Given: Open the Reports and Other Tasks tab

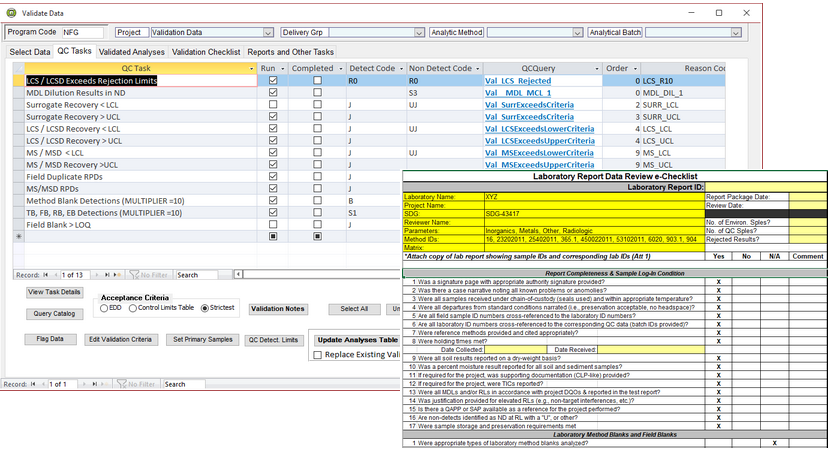Looking at the screenshot, I should [290, 52].
